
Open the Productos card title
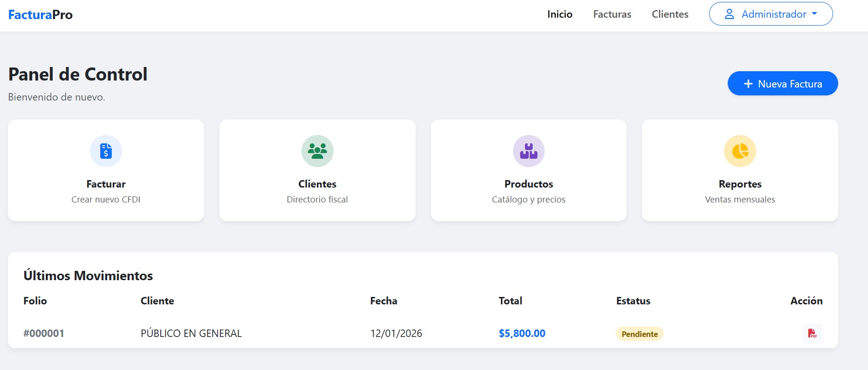pos(528,184)
